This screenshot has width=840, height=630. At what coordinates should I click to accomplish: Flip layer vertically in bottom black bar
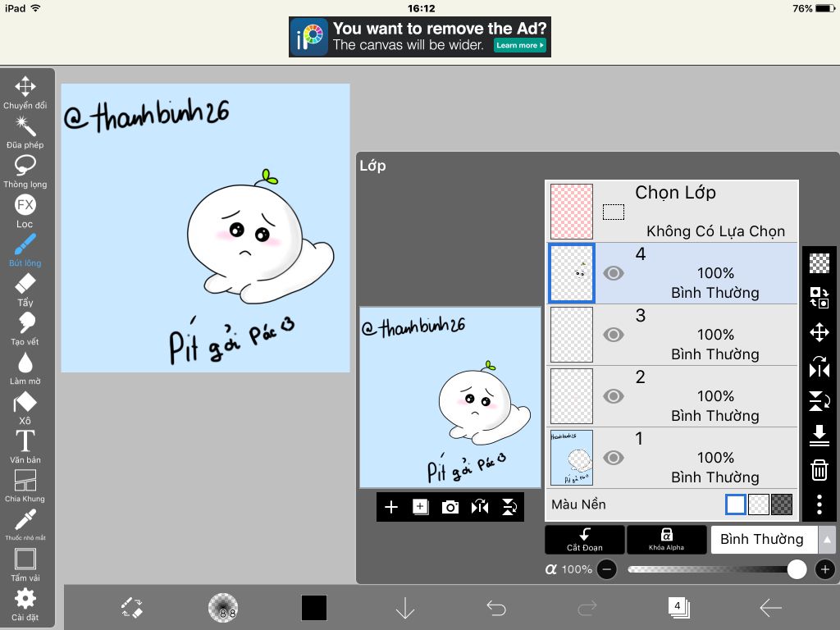coord(509,507)
